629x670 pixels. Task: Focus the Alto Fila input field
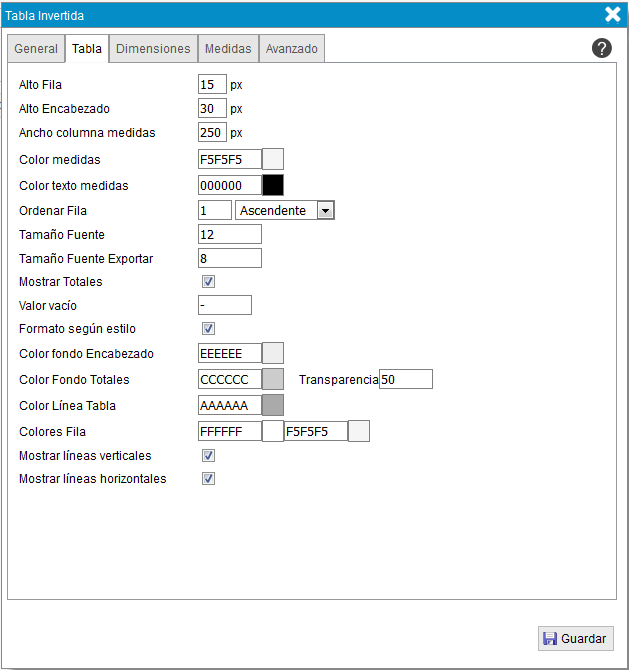click(x=212, y=85)
